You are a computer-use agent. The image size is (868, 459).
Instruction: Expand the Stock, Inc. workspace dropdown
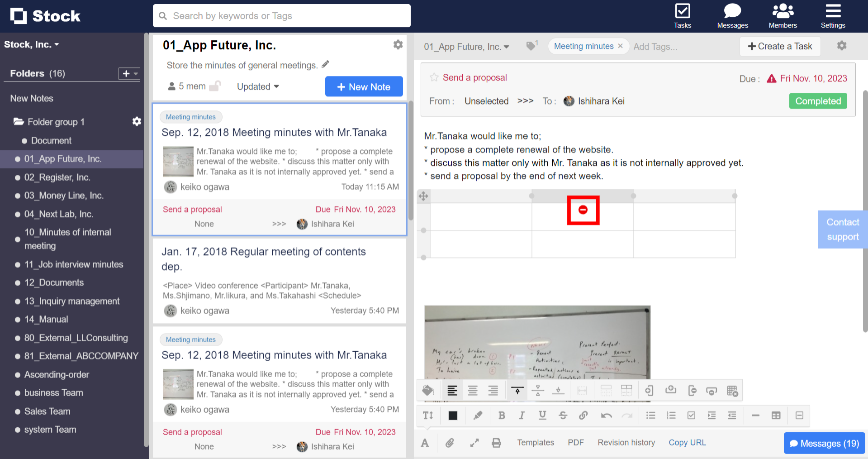(x=32, y=44)
